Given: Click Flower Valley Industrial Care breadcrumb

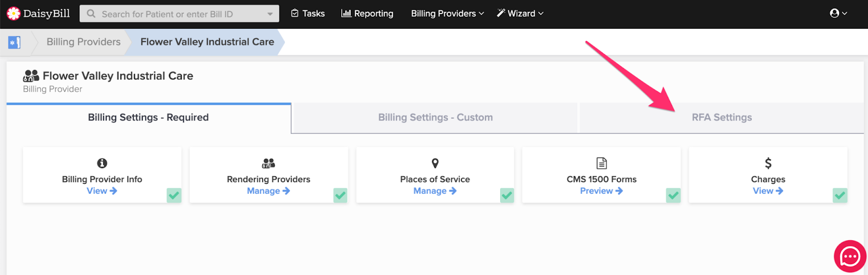Looking at the screenshot, I should [x=207, y=42].
